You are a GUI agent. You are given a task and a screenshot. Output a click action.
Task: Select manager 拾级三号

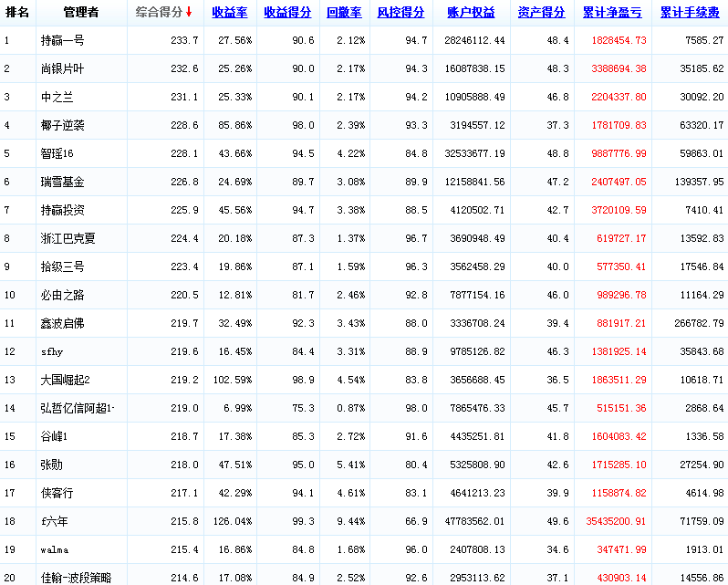pyautogui.click(x=63, y=267)
